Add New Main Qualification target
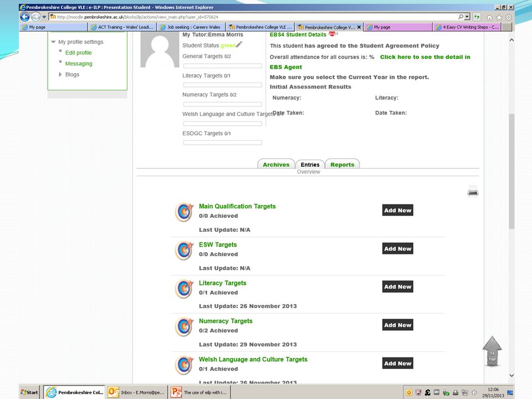 coord(398,211)
